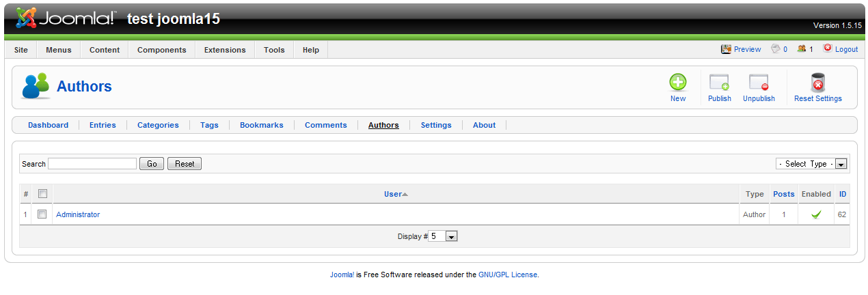The width and height of the screenshot is (868, 295).
Task: Sort by the User column header
Action: pyautogui.click(x=392, y=194)
